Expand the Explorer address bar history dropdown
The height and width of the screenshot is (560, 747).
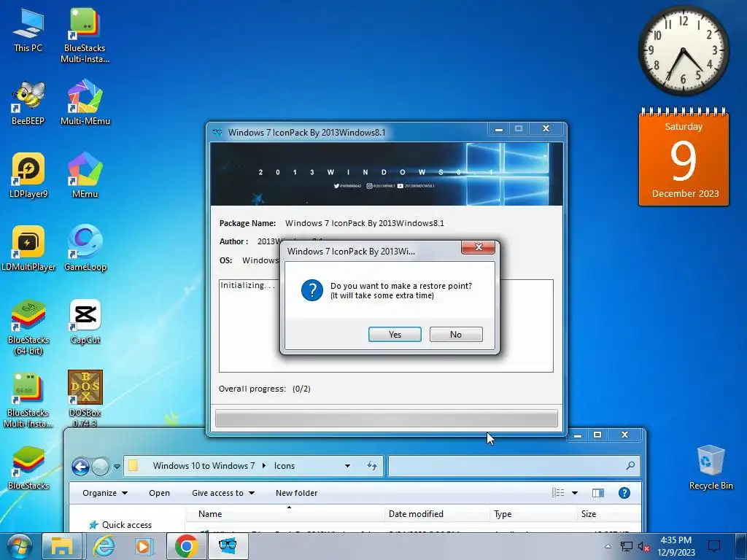click(x=348, y=466)
